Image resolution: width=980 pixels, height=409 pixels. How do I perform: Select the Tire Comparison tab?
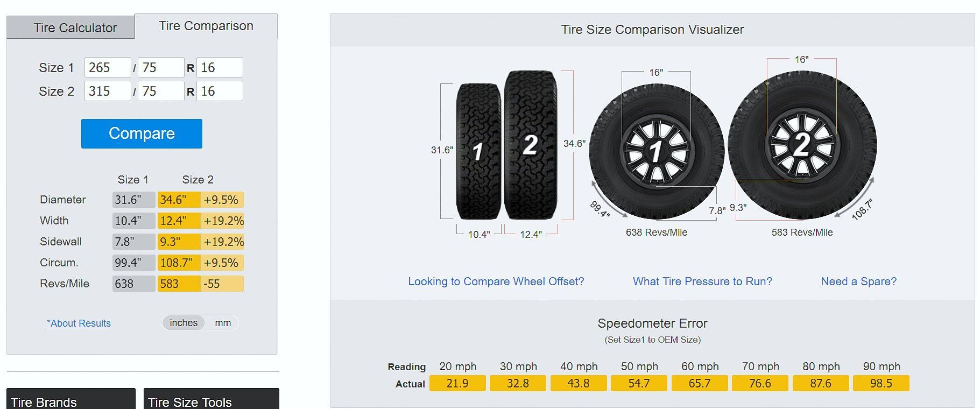pos(206,26)
